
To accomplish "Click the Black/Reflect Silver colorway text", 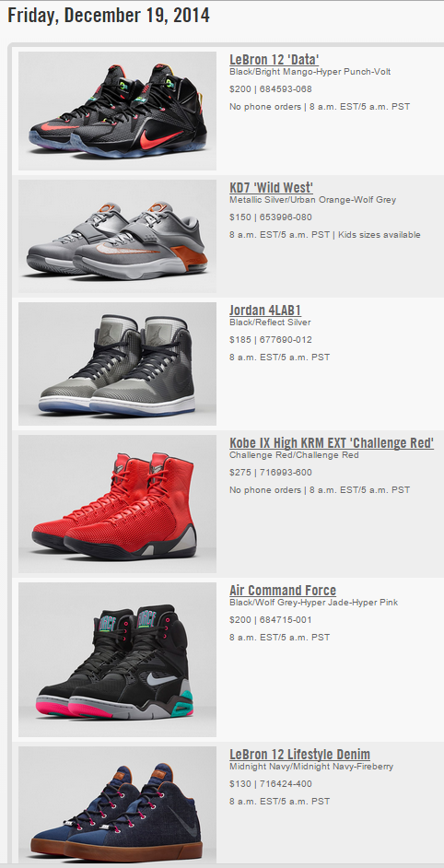I will (x=270, y=323).
